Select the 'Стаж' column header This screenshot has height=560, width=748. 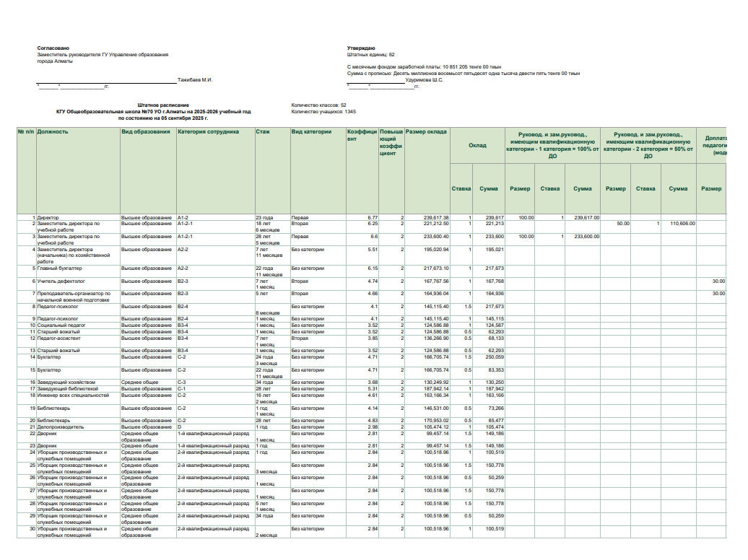tap(264, 132)
